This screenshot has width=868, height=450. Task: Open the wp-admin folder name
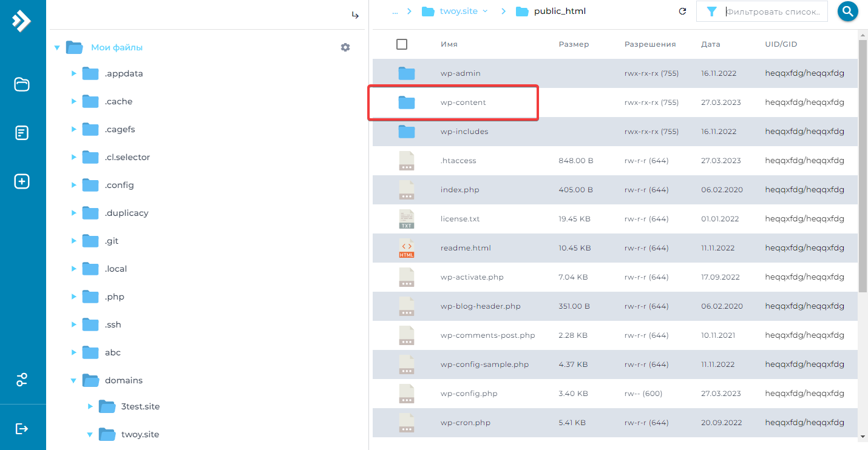coord(461,73)
